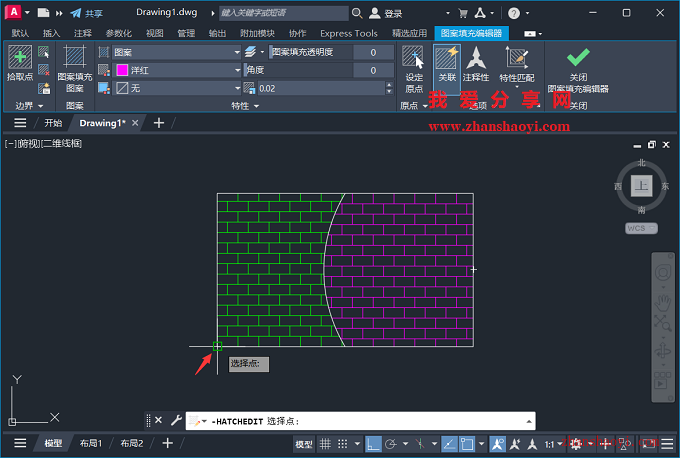Toggle the grid display in status bar
Screen dimensions: 680x458
(325, 444)
